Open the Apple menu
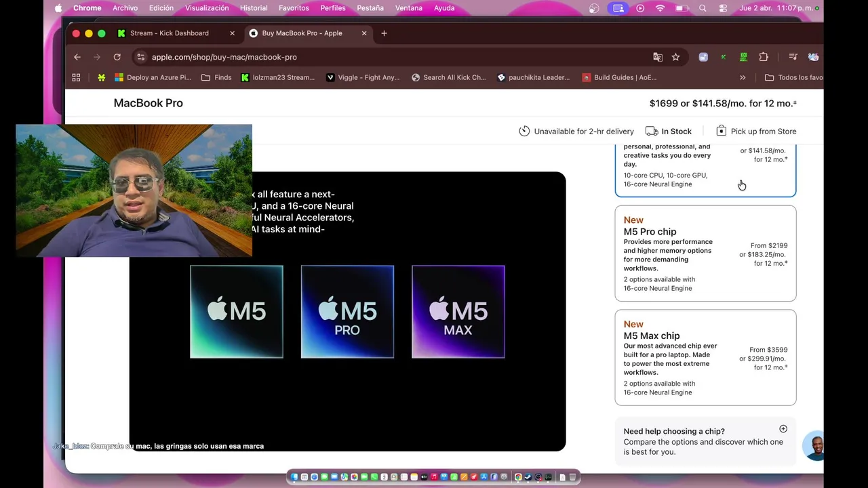The height and width of the screenshot is (488, 868). (x=58, y=8)
